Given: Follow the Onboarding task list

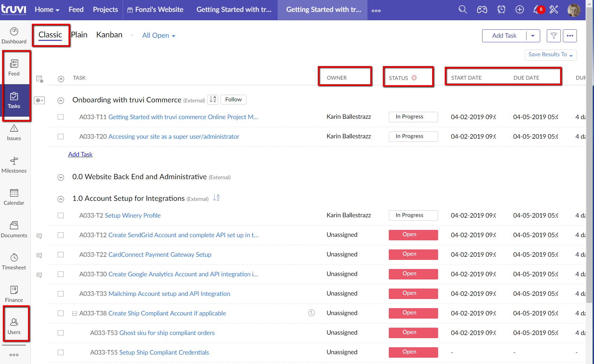Looking at the screenshot, I should (x=234, y=100).
